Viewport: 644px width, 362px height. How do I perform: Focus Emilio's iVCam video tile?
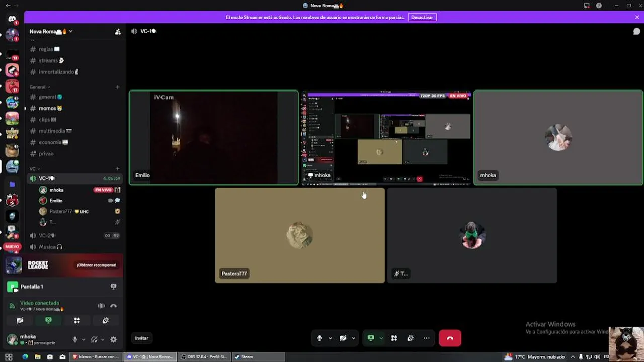pos(214,138)
